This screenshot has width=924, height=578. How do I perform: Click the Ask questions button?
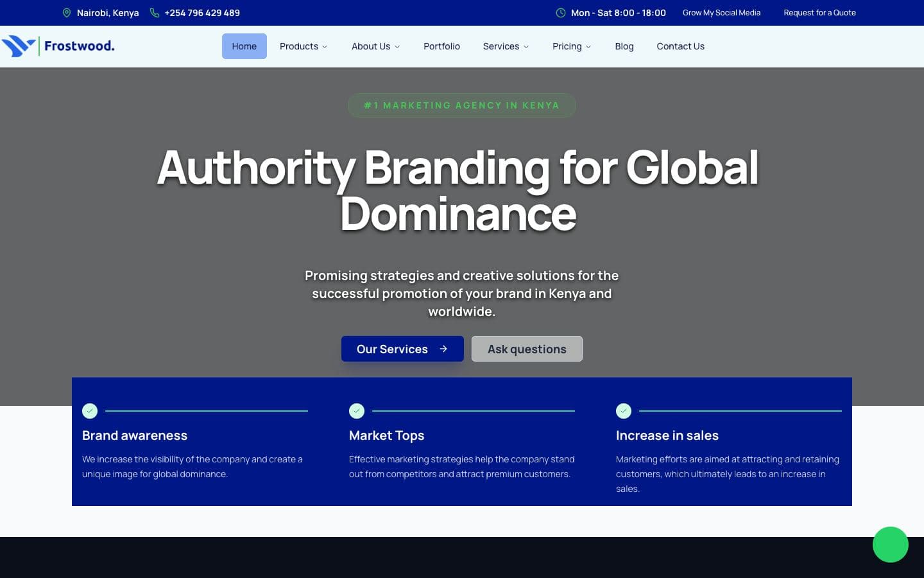click(x=527, y=349)
